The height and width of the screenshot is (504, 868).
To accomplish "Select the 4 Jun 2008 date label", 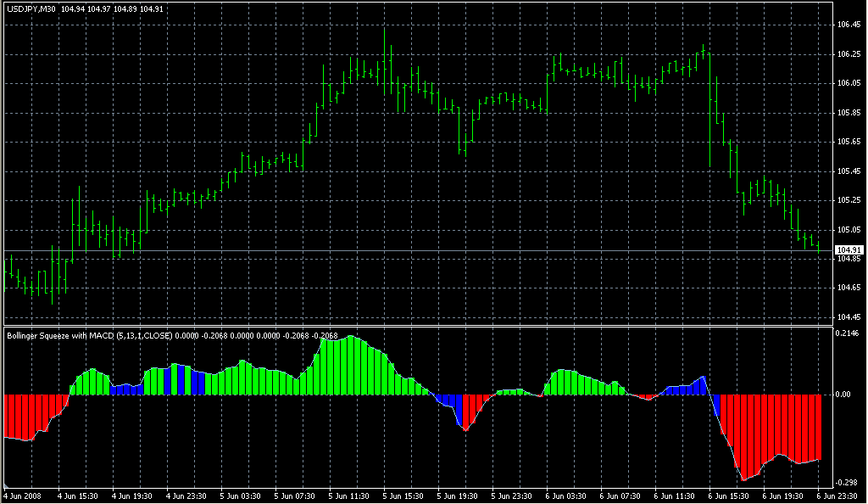I will tap(23, 495).
